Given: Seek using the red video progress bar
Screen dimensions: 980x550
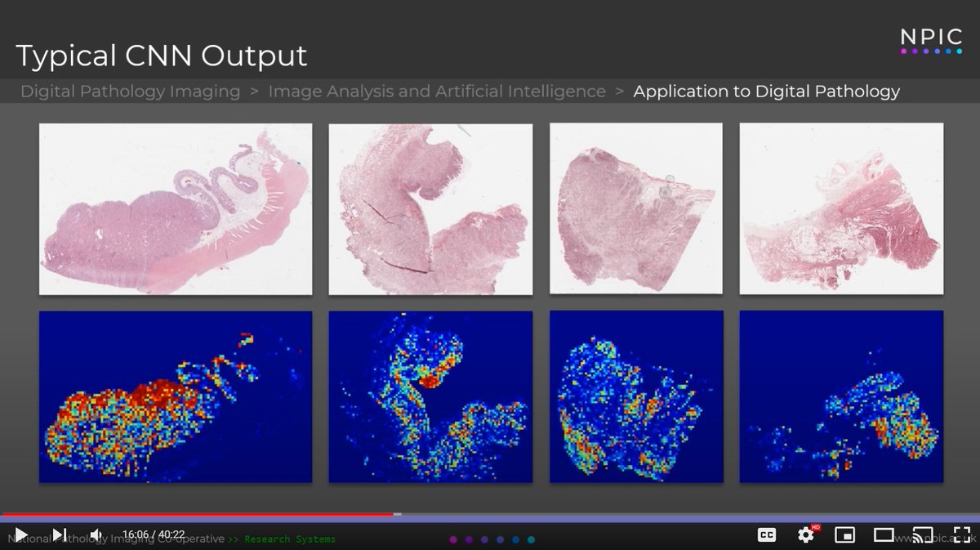Looking at the screenshot, I should [x=198, y=515].
